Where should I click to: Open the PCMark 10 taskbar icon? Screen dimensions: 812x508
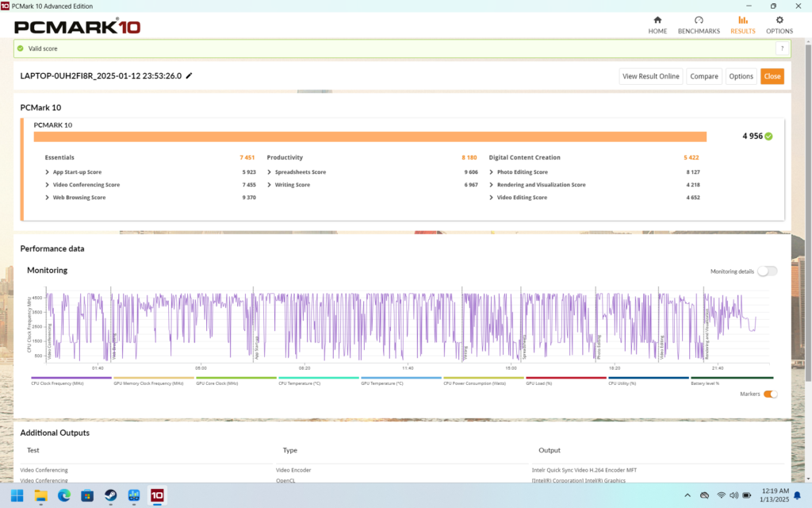pos(157,495)
